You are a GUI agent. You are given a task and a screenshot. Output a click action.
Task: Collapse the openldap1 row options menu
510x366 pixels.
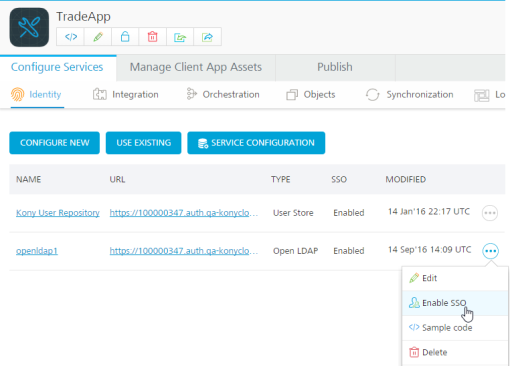(x=490, y=251)
